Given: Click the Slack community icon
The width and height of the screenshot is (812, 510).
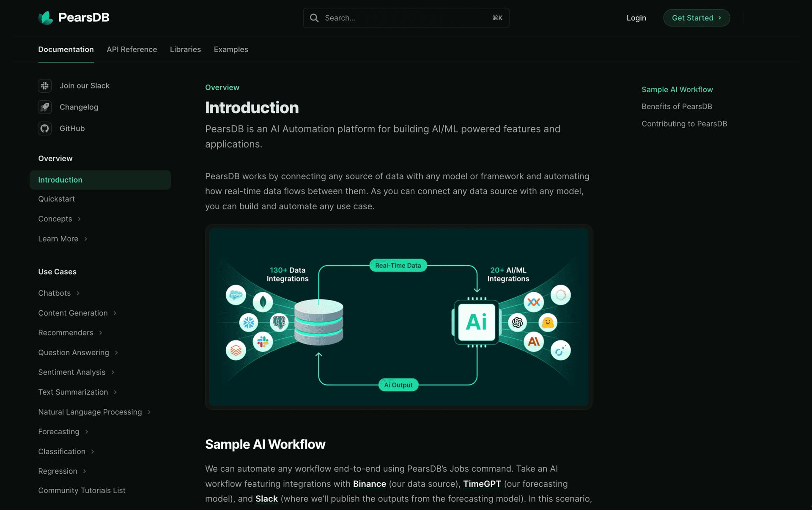Looking at the screenshot, I should [45, 85].
